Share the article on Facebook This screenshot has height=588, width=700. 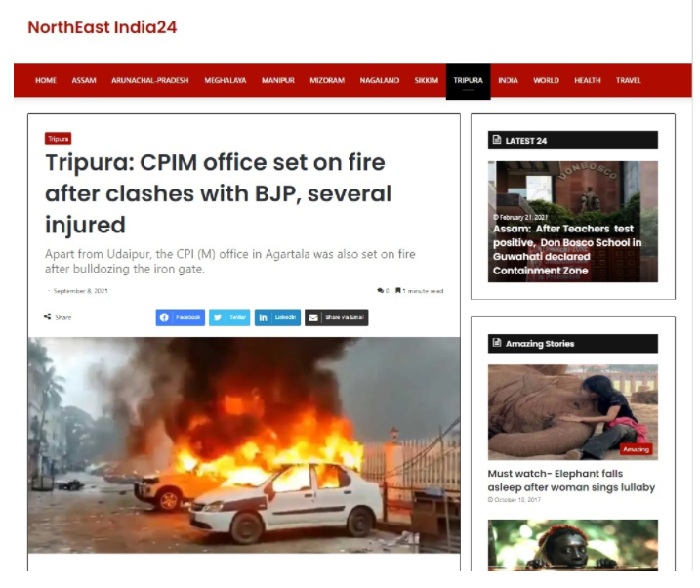coord(181,317)
